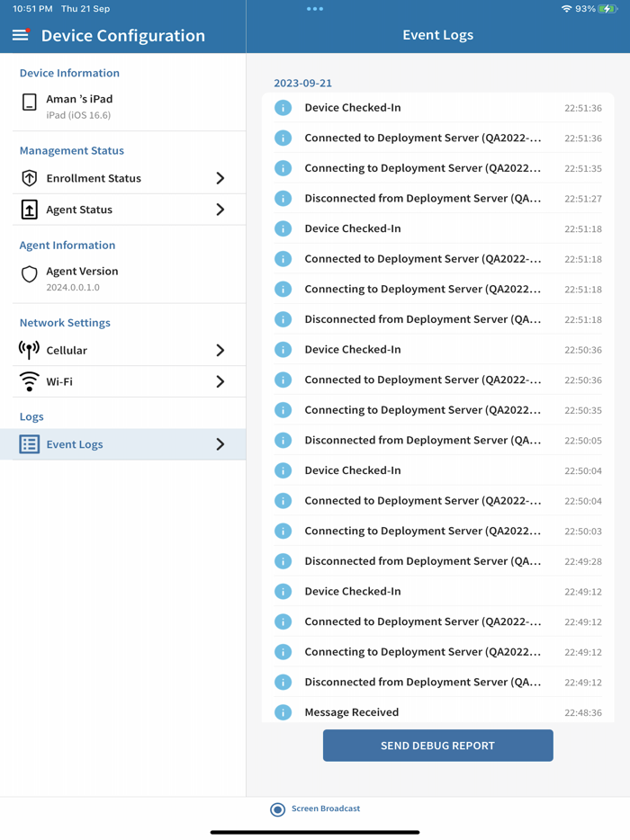The image size is (630, 840).
Task: Tap the Event Logs list icon
Action: point(30,444)
